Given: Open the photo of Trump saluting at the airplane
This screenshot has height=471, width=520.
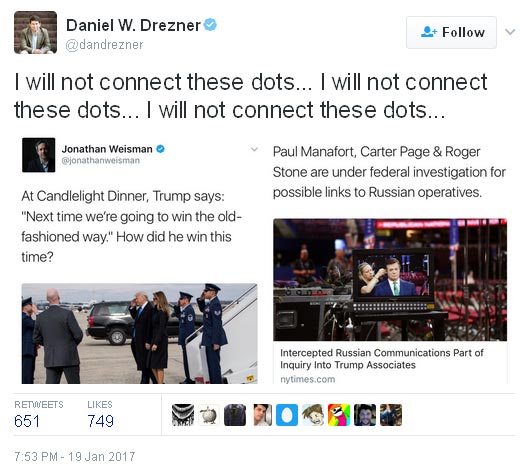Looking at the screenshot, I should click(139, 333).
